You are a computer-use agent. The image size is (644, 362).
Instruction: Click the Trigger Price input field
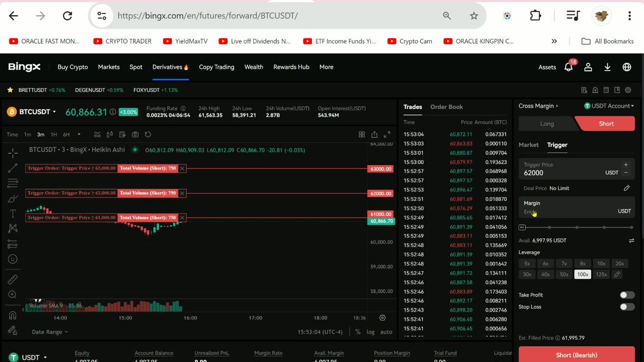577,169
